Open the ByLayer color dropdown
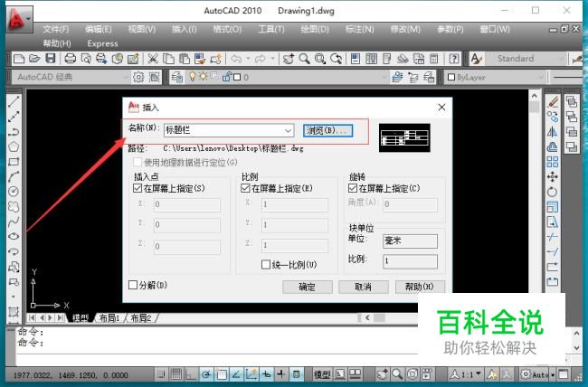588x387 pixels. [540, 77]
